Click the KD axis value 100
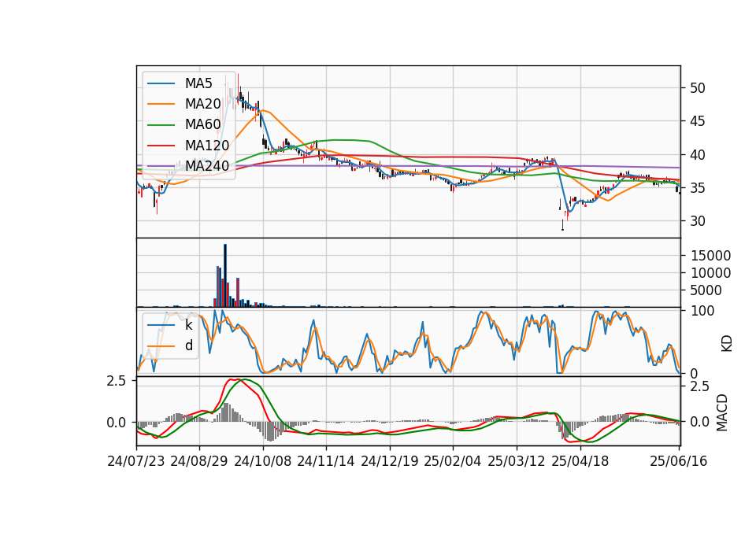The width and height of the screenshot is (756, 543). click(x=702, y=311)
